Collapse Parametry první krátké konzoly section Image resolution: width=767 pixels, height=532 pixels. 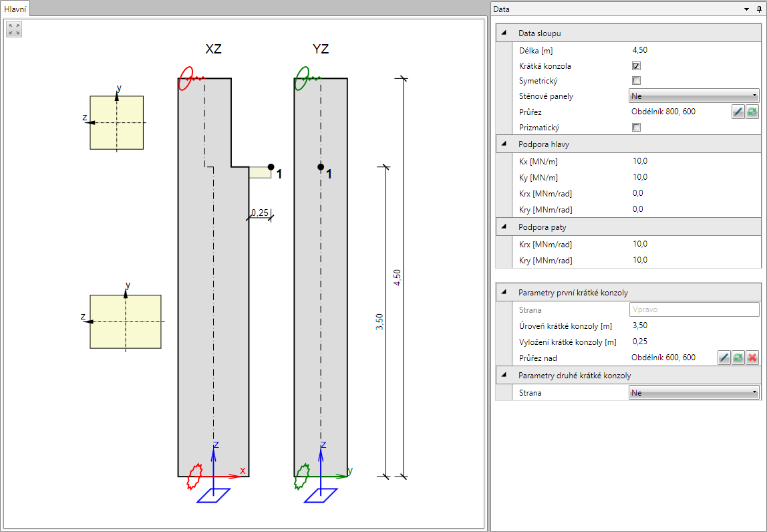coord(504,292)
